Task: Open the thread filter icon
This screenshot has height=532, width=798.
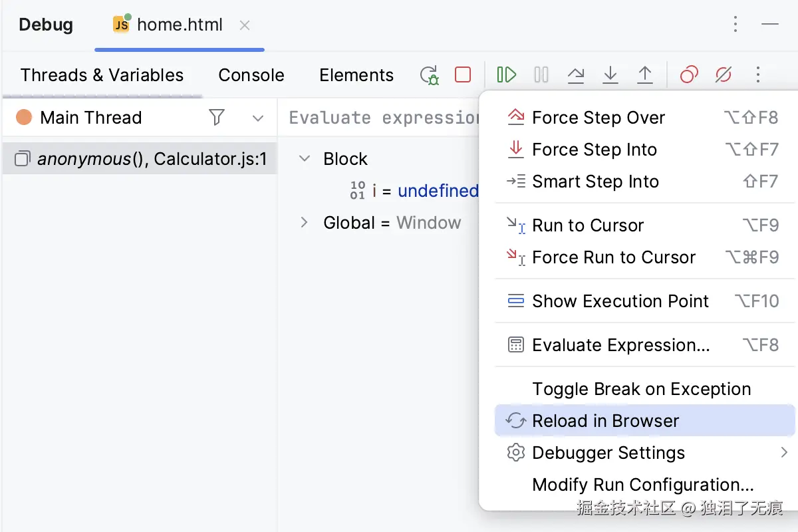Action: tap(217, 118)
